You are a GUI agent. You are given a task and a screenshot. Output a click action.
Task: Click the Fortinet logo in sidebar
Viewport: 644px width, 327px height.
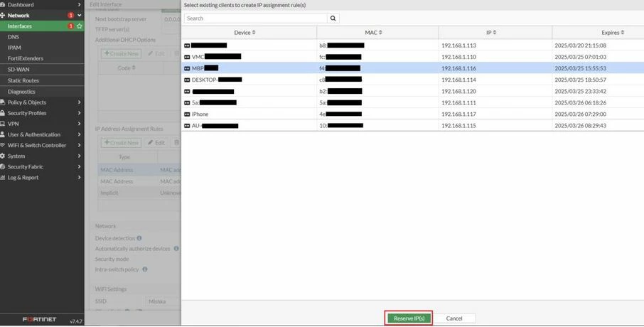coord(39,320)
